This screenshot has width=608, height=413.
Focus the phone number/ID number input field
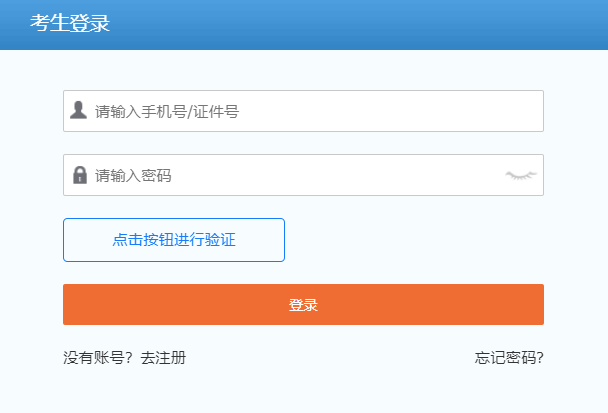(x=303, y=111)
